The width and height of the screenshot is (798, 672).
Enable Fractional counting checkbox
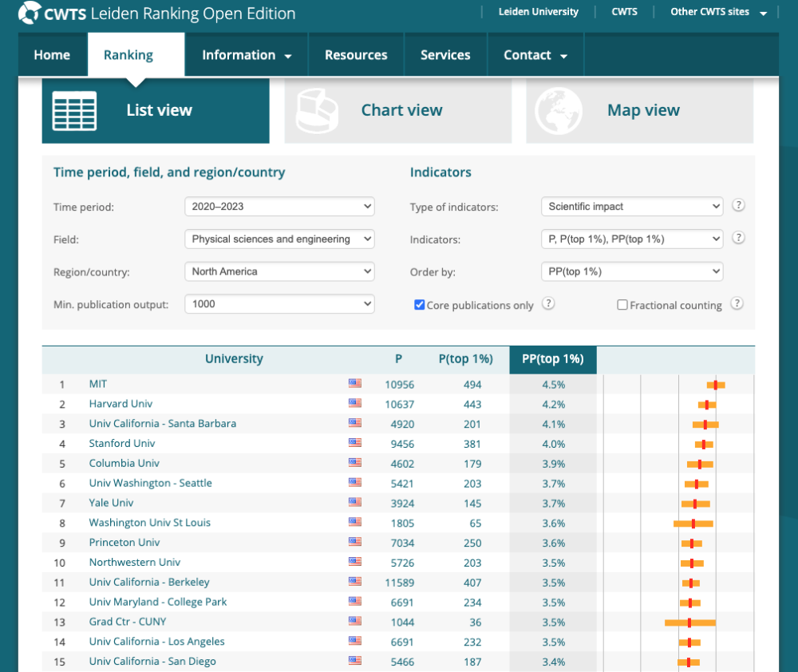click(x=622, y=305)
